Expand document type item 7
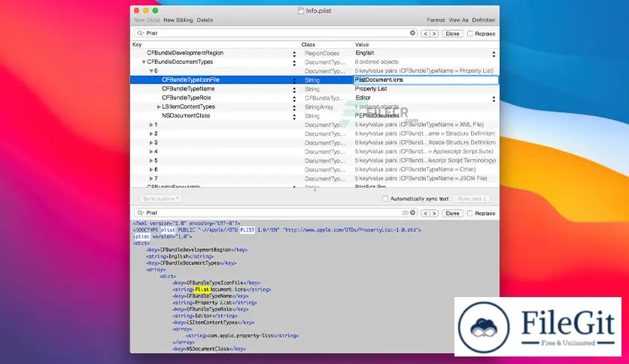Viewport: 629px width, 364px height. [x=151, y=178]
